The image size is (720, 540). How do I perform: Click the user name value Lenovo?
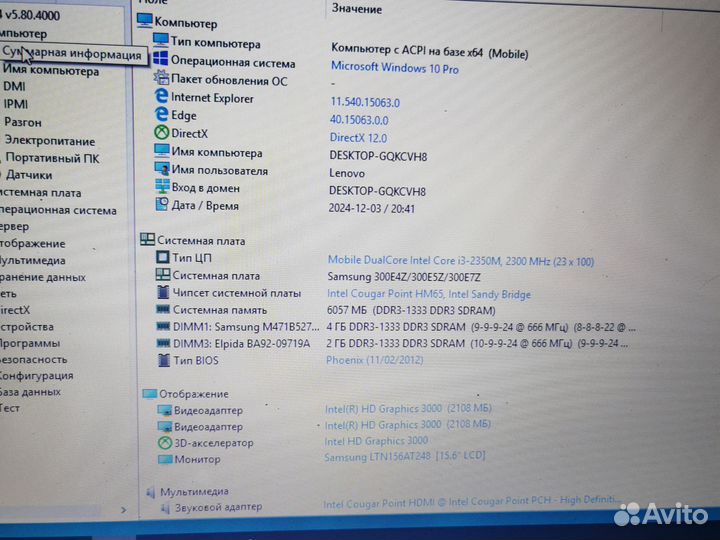(x=347, y=173)
